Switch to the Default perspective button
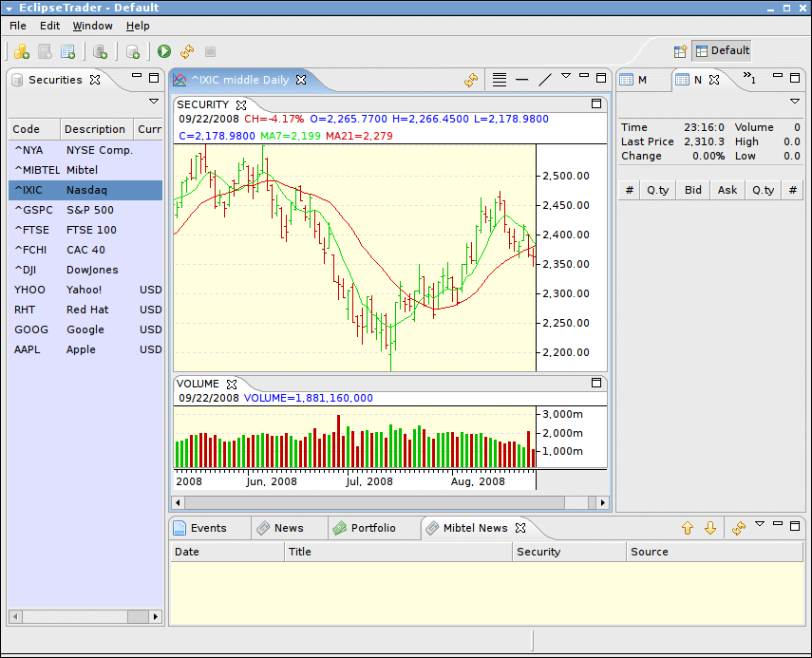 click(722, 50)
